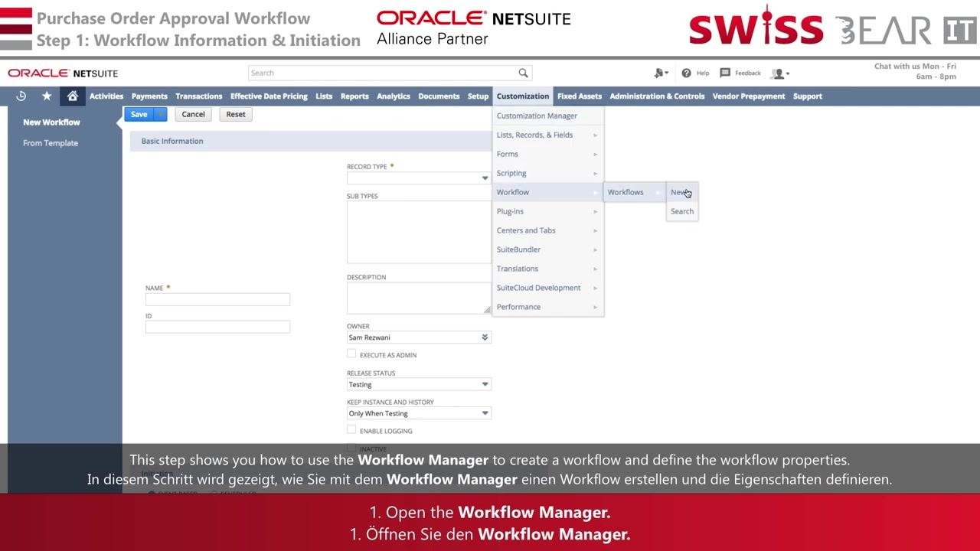This screenshot has height=551, width=980.
Task: Open the Support menu
Action: pyautogui.click(x=808, y=96)
